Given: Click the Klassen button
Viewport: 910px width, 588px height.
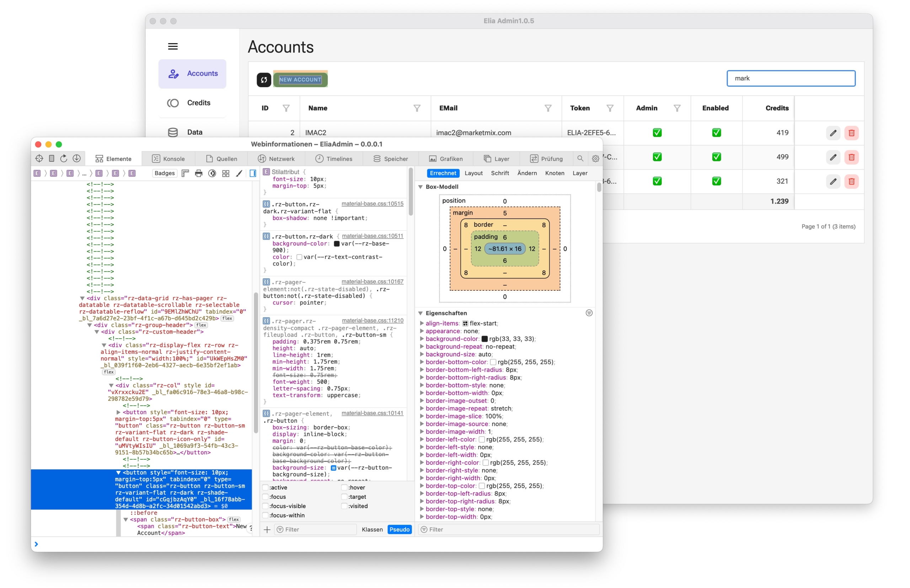Looking at the screenshot, I should pos(372,529).
